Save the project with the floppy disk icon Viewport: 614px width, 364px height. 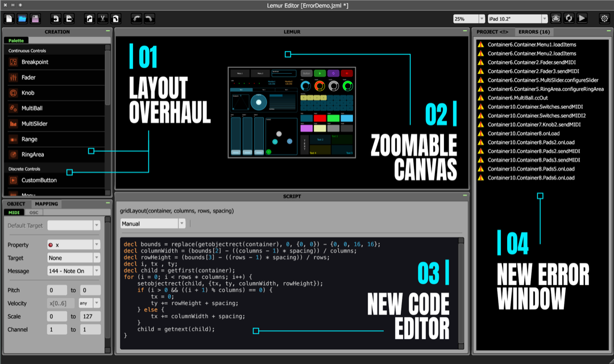coord(35,18)
